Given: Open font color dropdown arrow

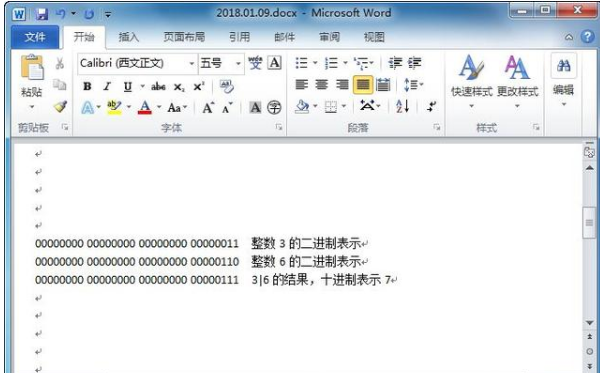Looking at the screenshot, I should tap(159, 107).
